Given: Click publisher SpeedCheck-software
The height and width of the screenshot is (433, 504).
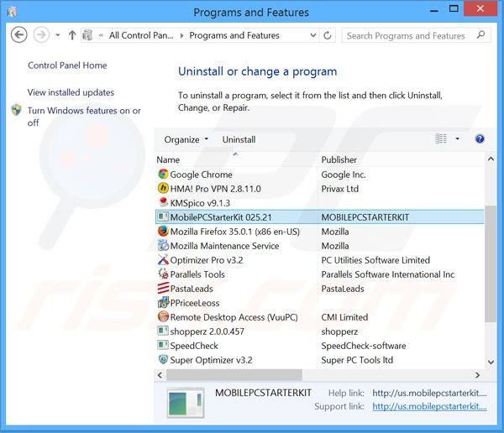Looking at the screenshot, I should click(x=364, y=346).
